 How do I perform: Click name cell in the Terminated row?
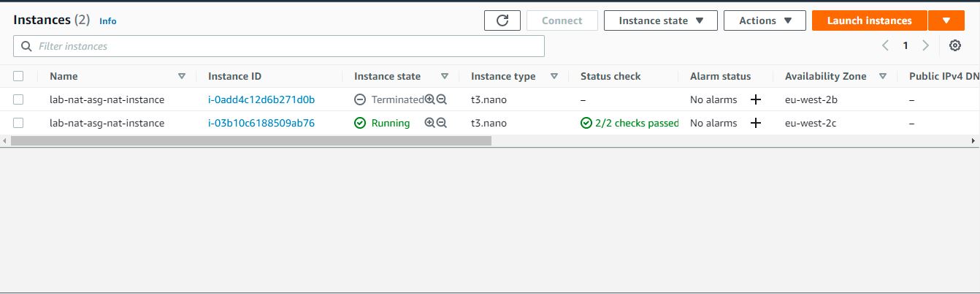point(107,99)
